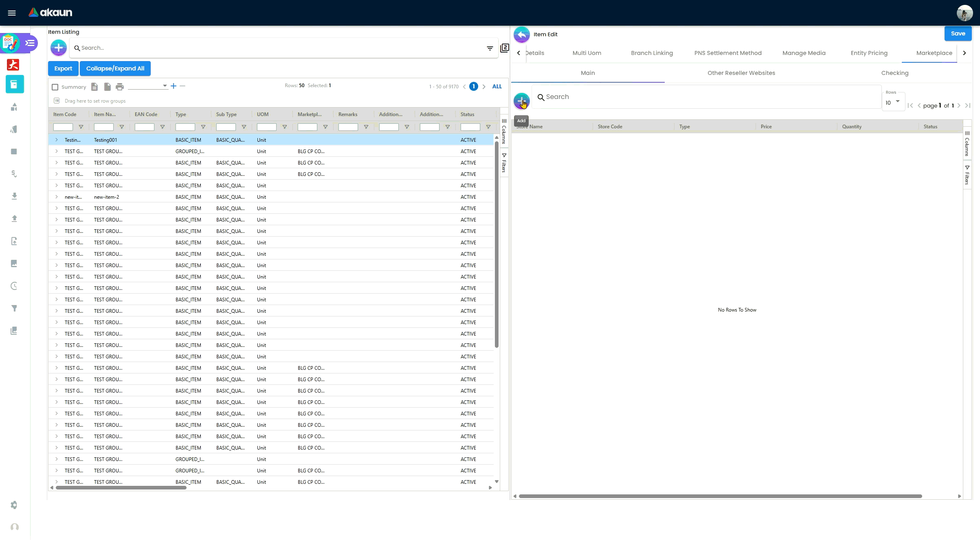Open the Columns side panel in Item Listing

pyautogui.click(x=504, y=131)
